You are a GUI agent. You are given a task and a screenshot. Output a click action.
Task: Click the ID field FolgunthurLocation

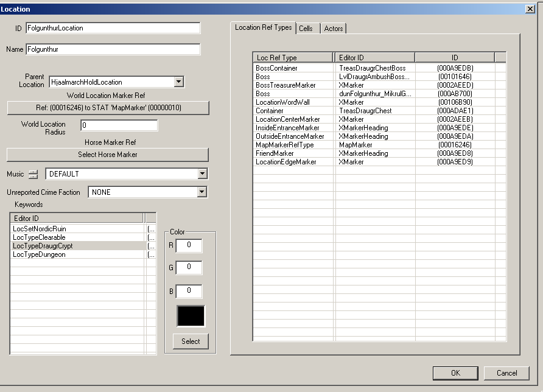pos(113,28)
